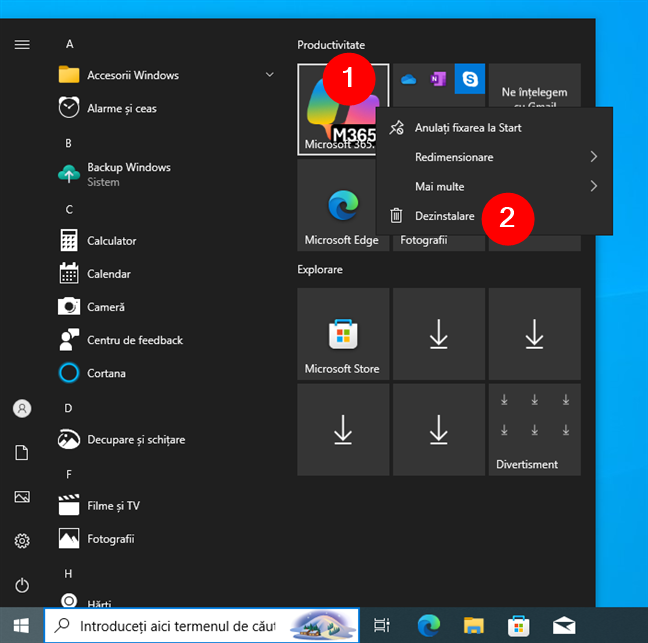The image size is (648, 643).
Task: Click the user account icon in sidebar
Action: pos(22,408)
